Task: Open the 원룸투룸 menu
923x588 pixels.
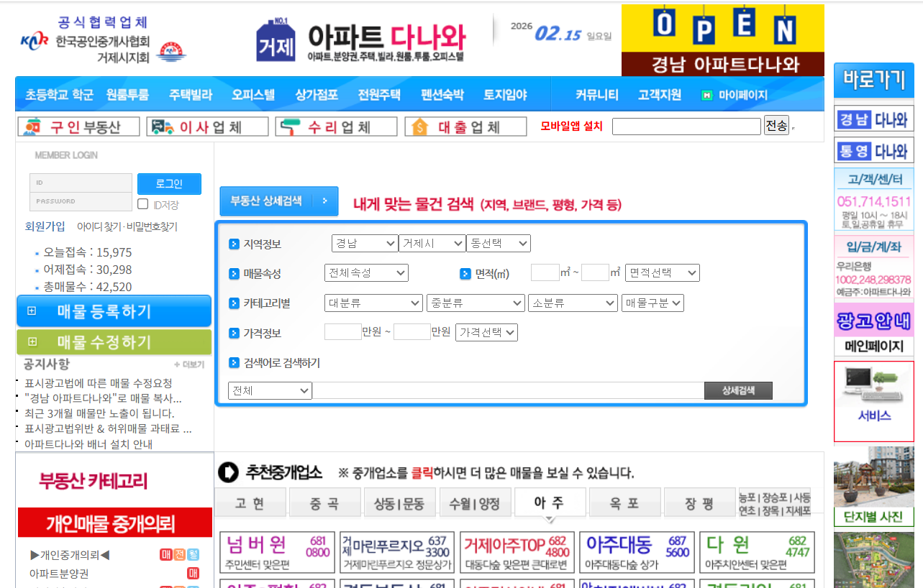Action: point(127,95)
